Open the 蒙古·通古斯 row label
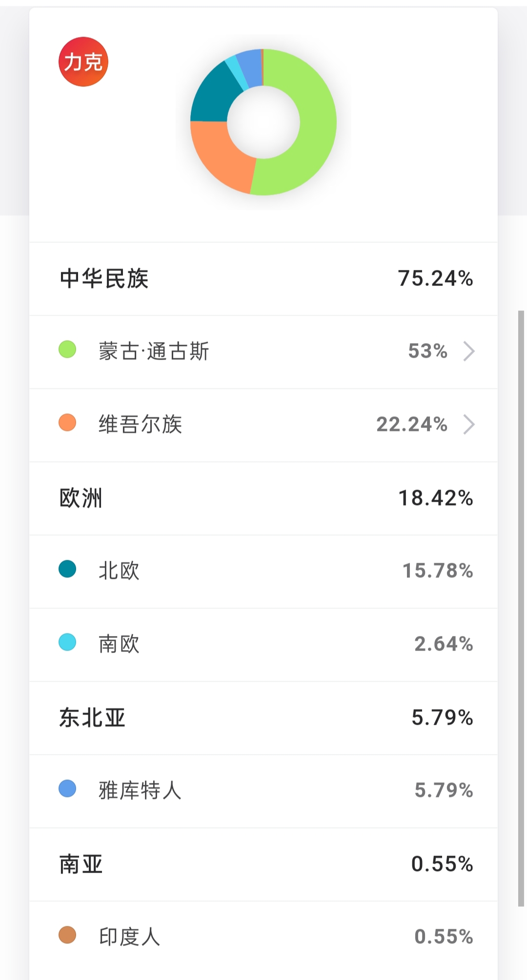 [x=154, y=351]
